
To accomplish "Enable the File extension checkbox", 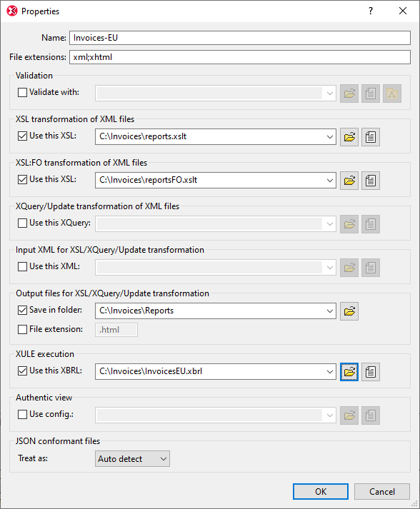I will point(22,330).
